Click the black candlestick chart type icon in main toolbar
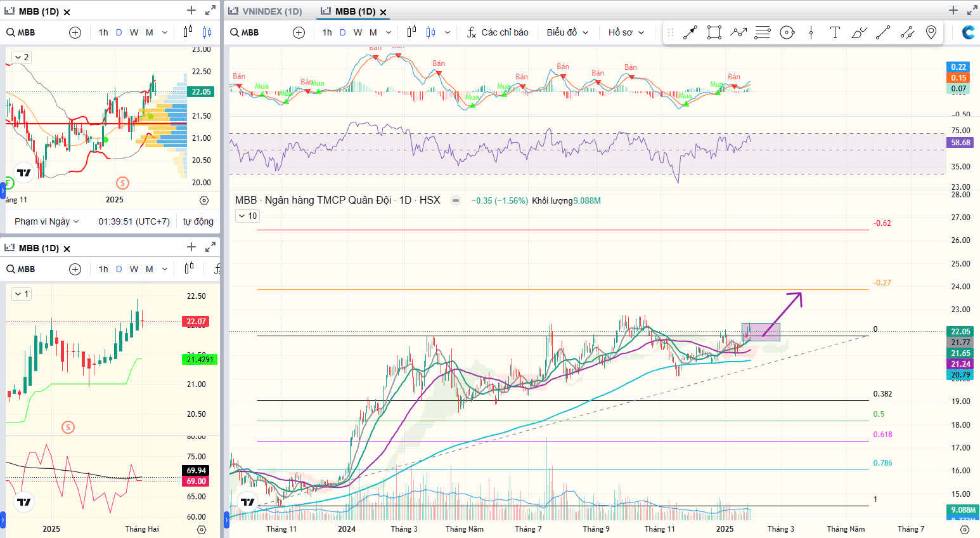 tap(411, 32)
